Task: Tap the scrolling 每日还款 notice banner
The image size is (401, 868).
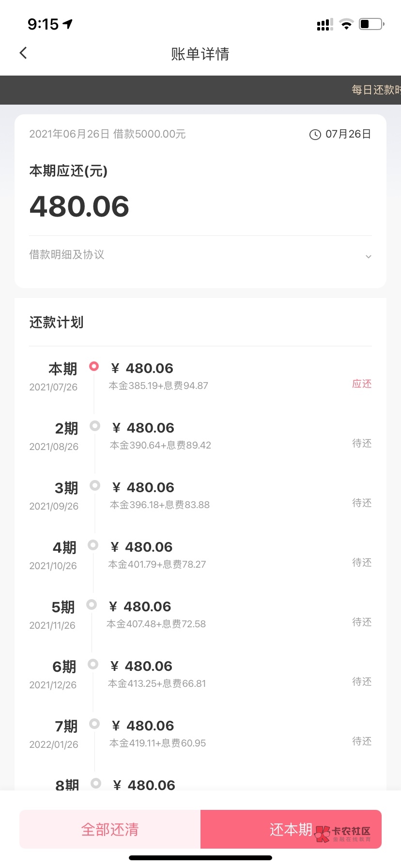Action: pyautogui.click(x=376, y=90)
